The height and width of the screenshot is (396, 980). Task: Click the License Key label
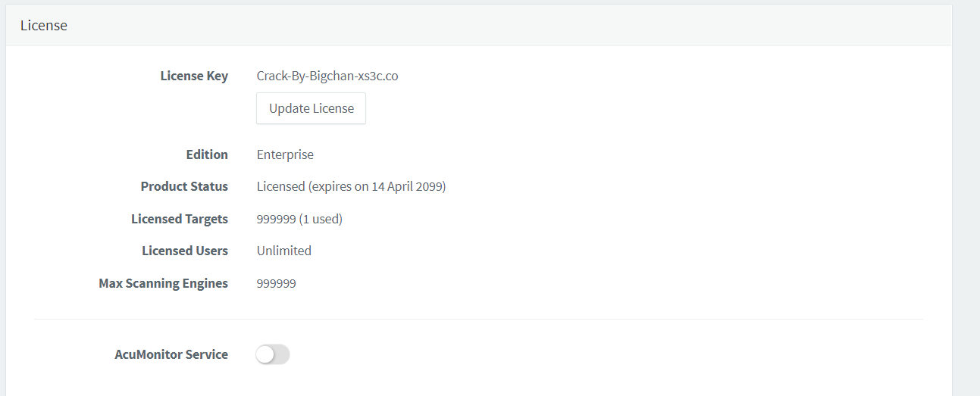tap(194, 76)
